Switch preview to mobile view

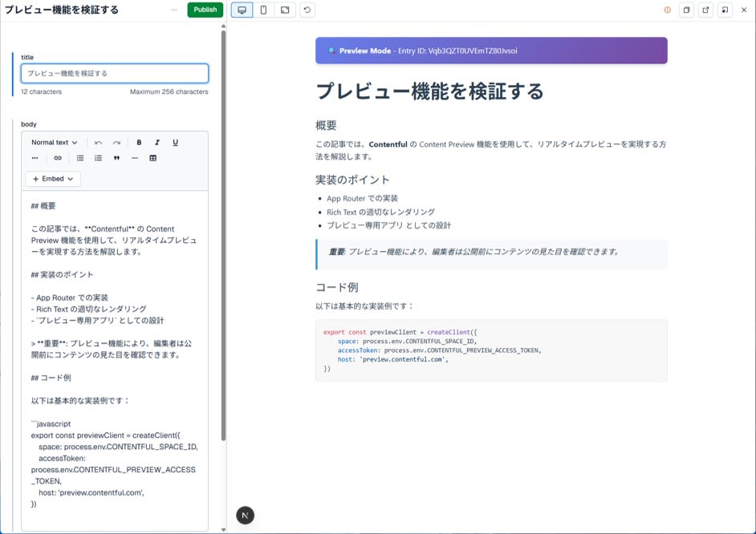pyautogui.click(x=263, y=10)
